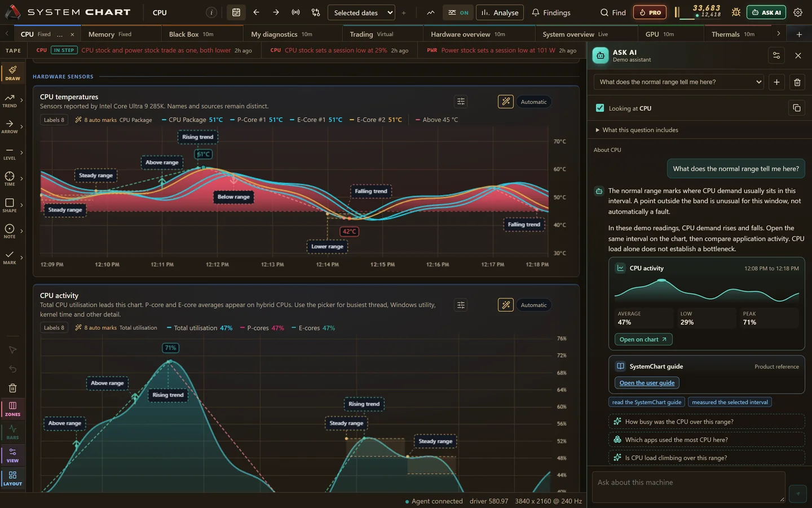Open the Ask AI question dropdown

click(679, 82)
